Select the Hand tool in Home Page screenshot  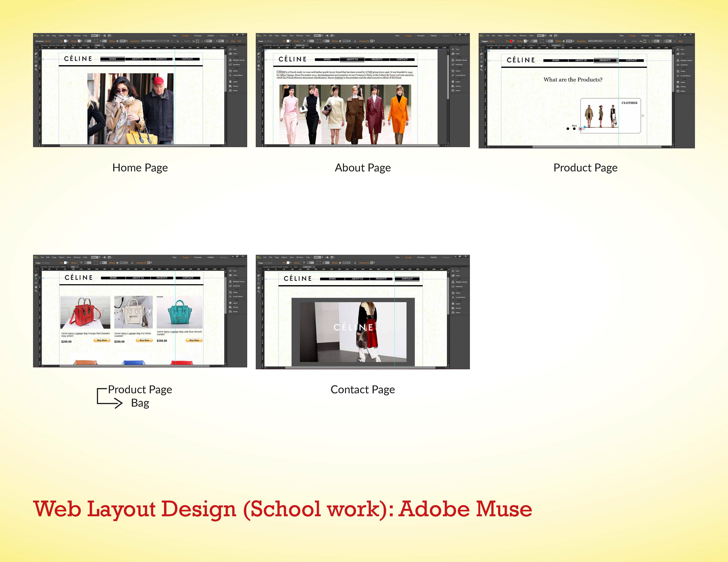(x=36, y=66)
